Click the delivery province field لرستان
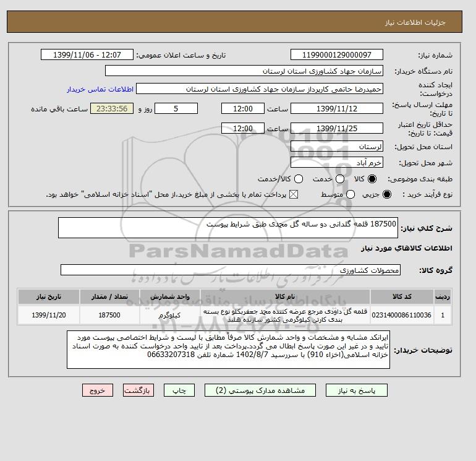Screen dimensions: 476x461 coord(337,147)
